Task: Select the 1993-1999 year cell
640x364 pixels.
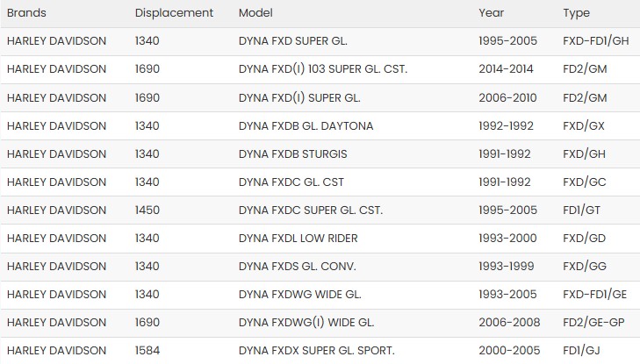Action: (x=508, y=267)
